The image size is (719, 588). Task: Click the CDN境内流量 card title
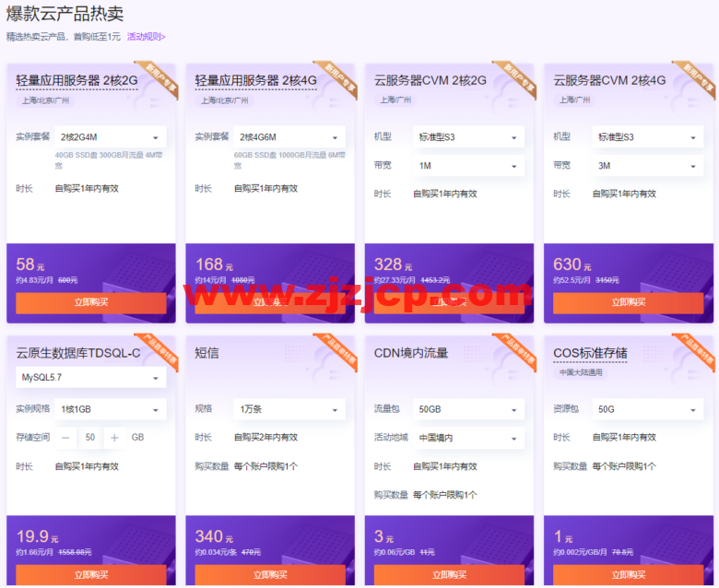(x=411, y=353)
